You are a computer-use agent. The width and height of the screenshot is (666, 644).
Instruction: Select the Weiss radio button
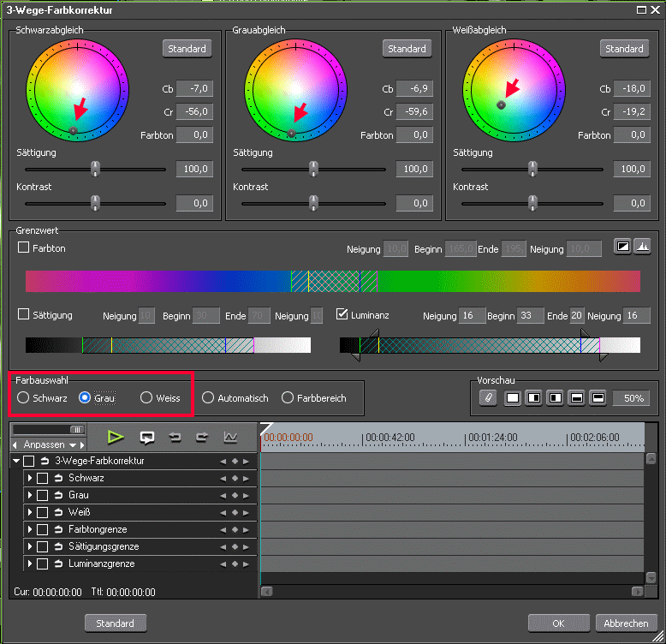146,397
